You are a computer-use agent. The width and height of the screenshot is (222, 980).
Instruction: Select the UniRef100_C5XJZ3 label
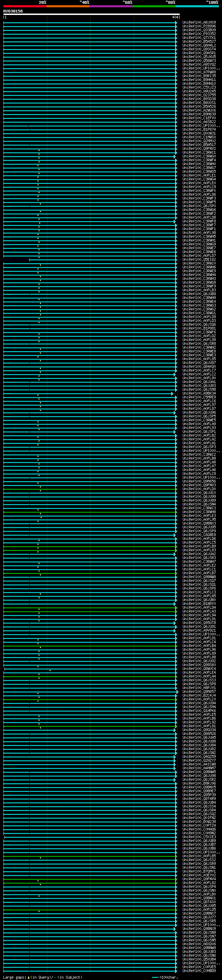(x=199, y=88)
